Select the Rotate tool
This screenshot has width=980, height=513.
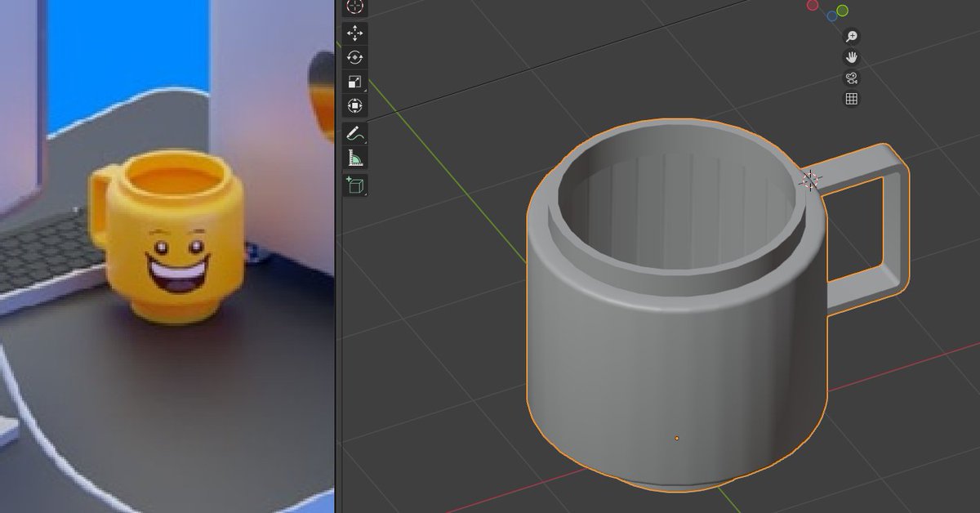coord(354,57)
